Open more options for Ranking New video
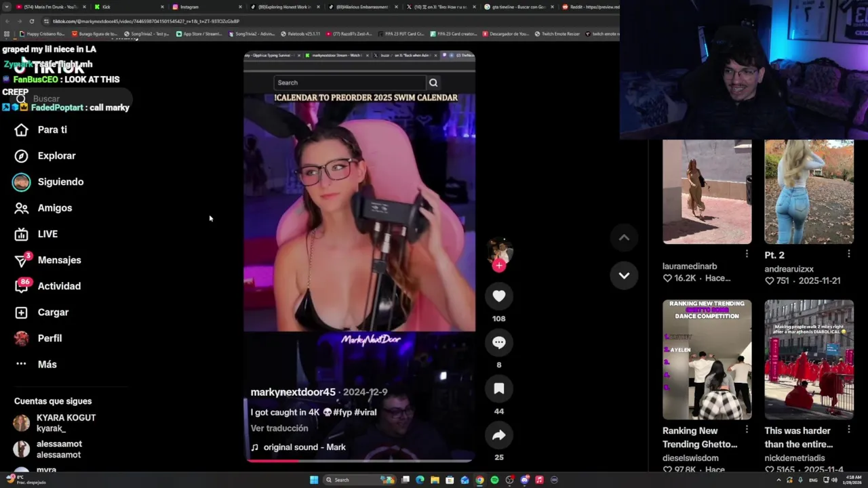The image size is (868, 488). [747, 430]
